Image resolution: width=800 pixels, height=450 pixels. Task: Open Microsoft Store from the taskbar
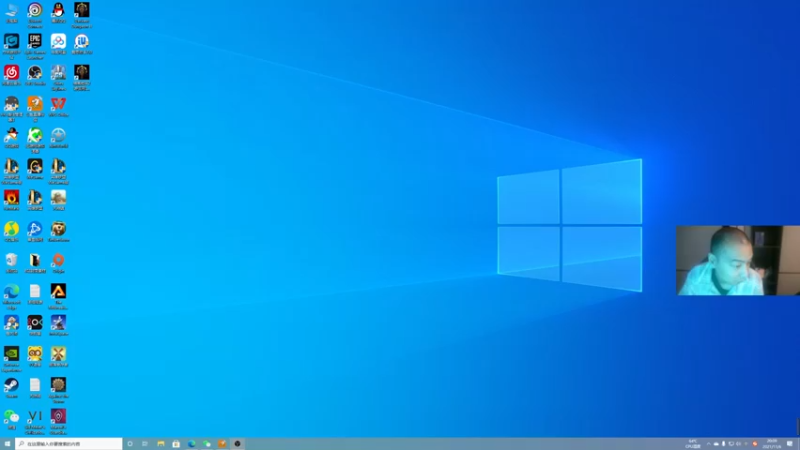[176, 444]
